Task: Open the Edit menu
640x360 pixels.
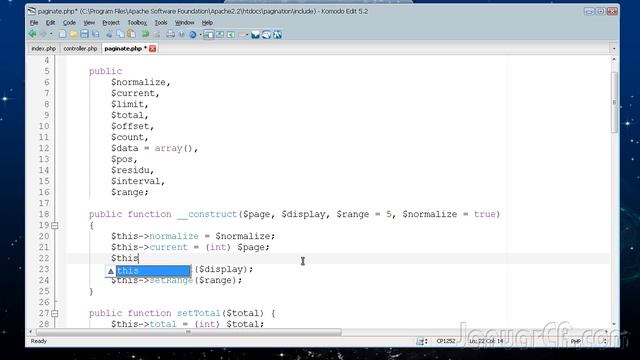Action: pos(50,22)
